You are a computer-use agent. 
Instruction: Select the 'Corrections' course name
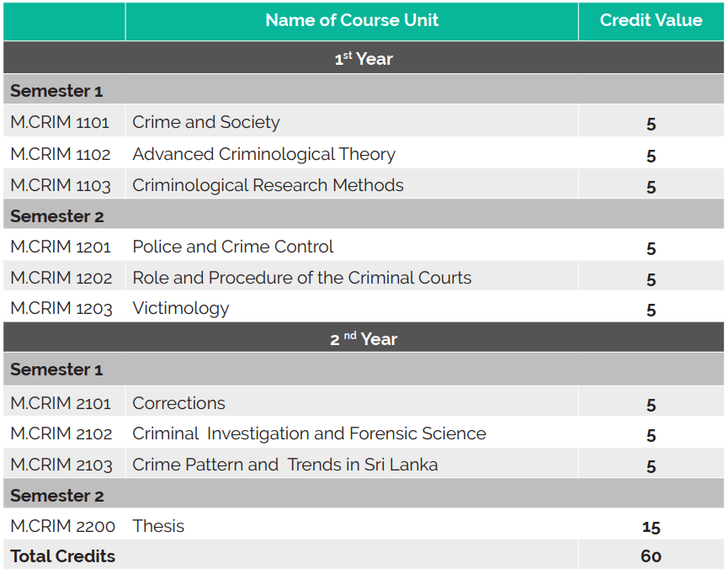[179, 403]
